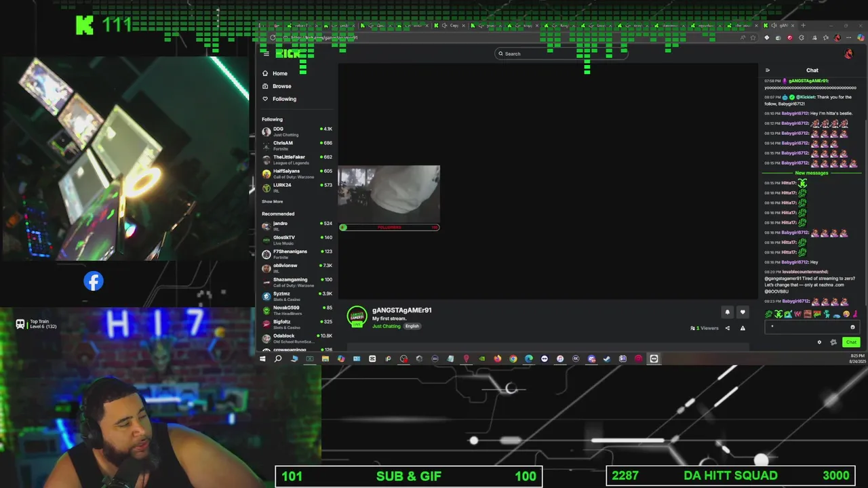Open HalfSaiyans channel in the sidebar
Screen dimensions: 868x488
coord(297,174)
